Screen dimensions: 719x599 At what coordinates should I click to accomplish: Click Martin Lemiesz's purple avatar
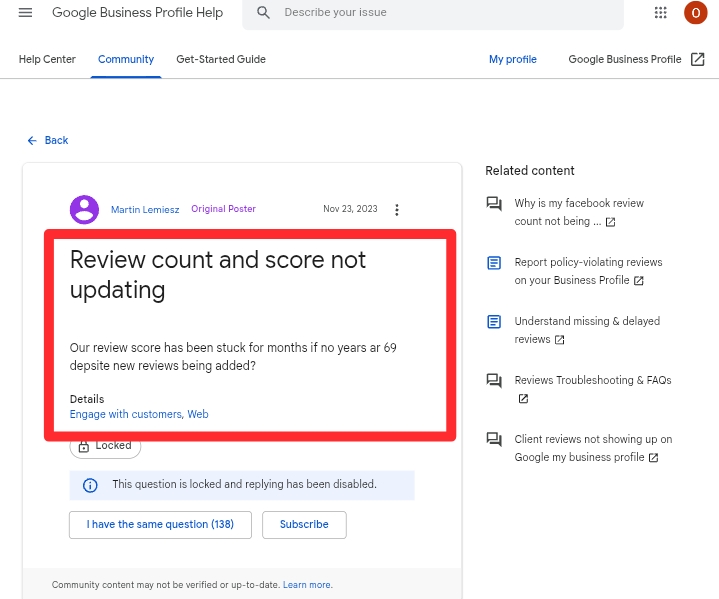(x=84, y=210)
